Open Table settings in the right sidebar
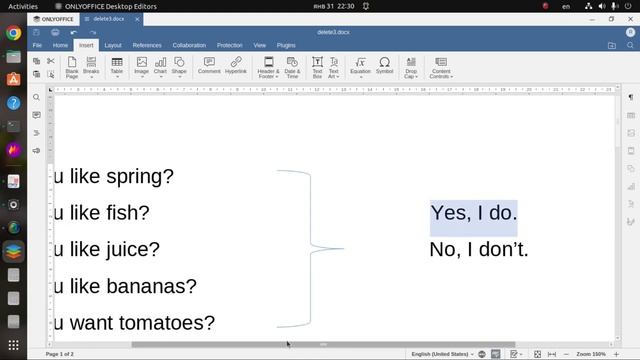640x360 pixels. (631, 115)
